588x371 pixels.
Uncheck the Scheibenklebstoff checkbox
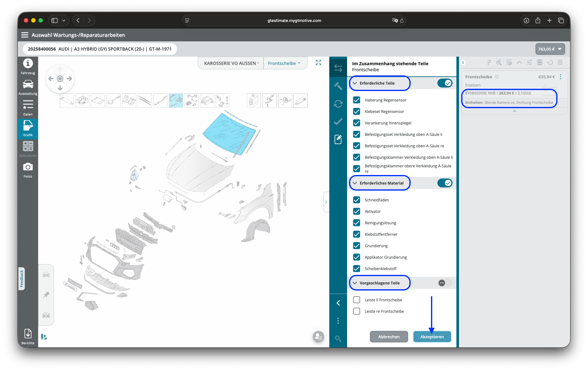357,269
